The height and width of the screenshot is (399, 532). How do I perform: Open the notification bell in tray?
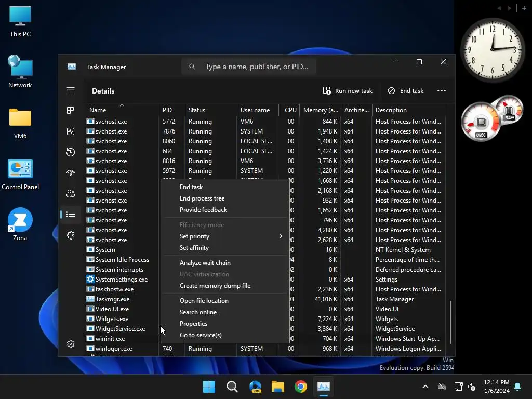[x=518, y=387]
